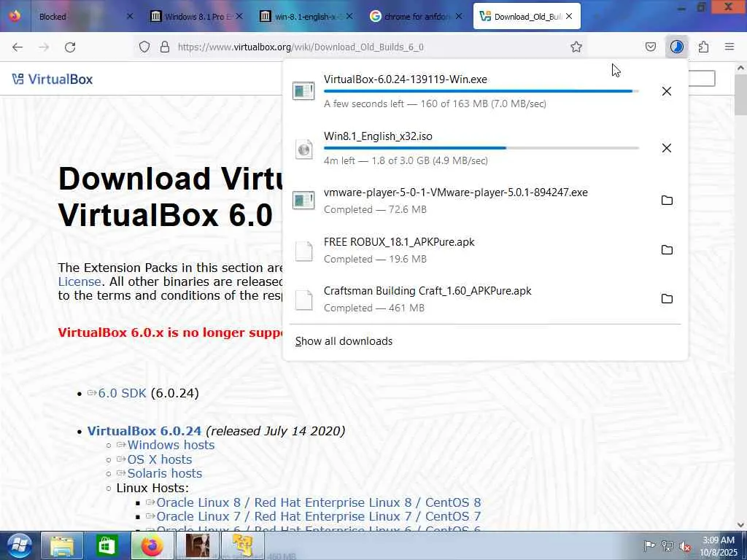Open the yellow puzzle taskbar app
The image size is (747, 560).
[242, 545]
